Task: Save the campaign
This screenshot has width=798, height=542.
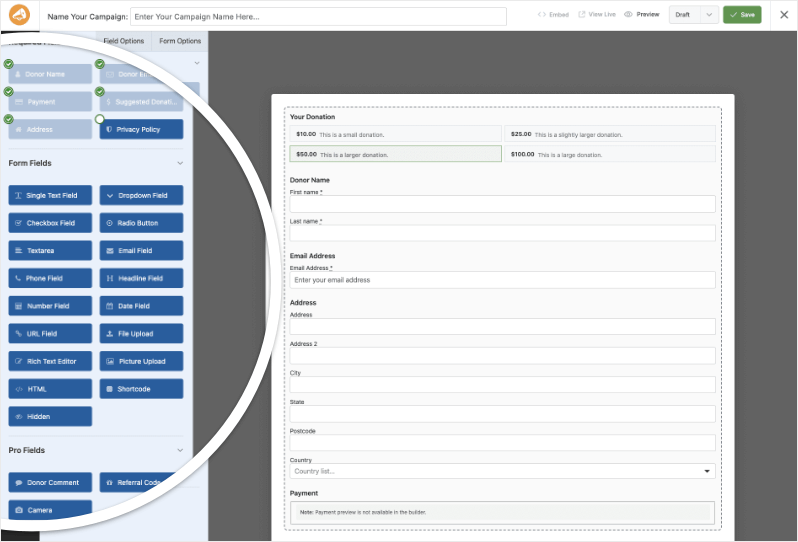Action: [742, 15]
